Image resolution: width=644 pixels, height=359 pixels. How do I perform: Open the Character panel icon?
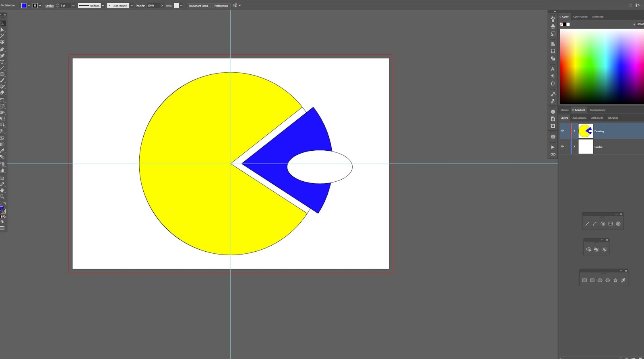(553, 69)
